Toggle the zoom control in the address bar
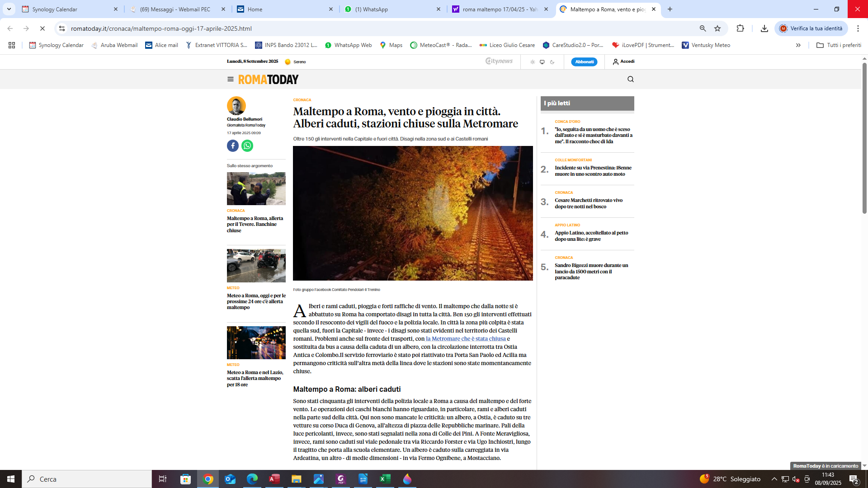Image resolution: width=868 pixels, height=488 pixels. 702,28
